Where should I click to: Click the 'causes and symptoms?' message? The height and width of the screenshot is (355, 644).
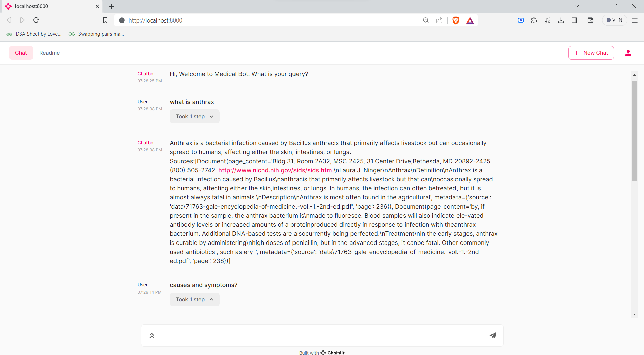click(204, 285)
